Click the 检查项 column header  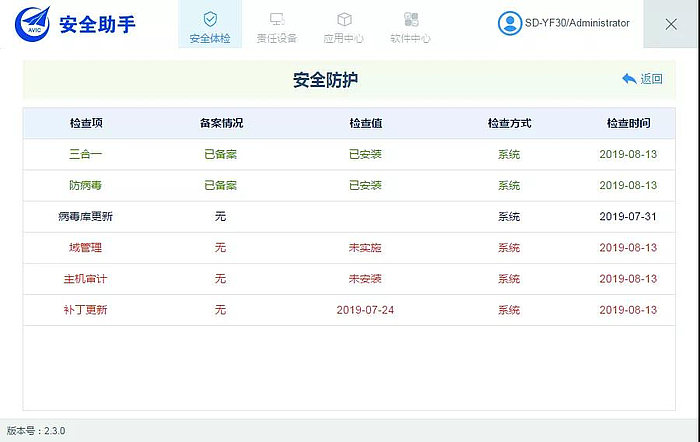[x=86, y=123]
